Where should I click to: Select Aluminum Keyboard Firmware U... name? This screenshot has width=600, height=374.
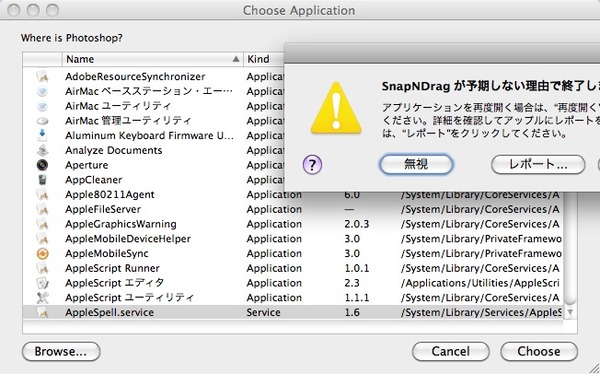[x=149, y=136]
